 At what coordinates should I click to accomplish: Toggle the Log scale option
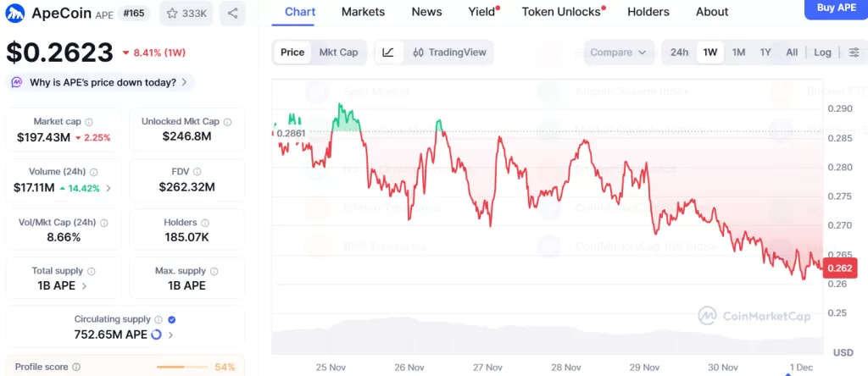(x=822, y=53)
